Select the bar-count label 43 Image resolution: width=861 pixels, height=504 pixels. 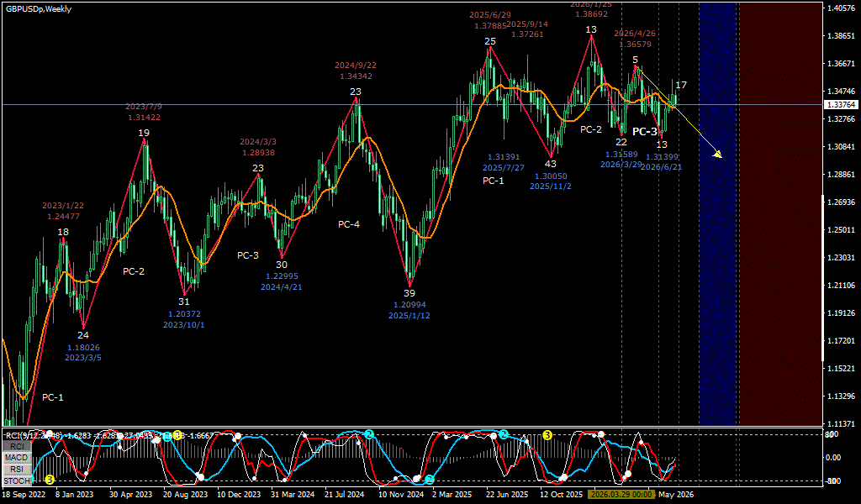[551, 164]
